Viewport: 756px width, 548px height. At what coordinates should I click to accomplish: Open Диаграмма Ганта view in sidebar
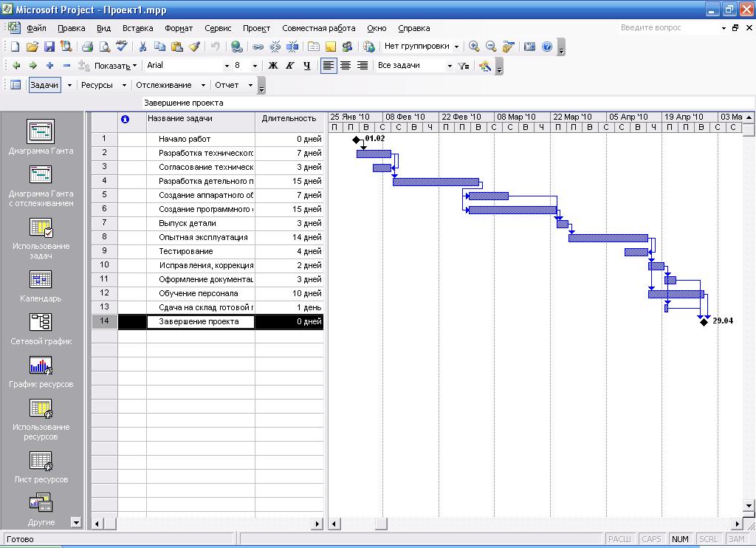click(x=41, y=137)
